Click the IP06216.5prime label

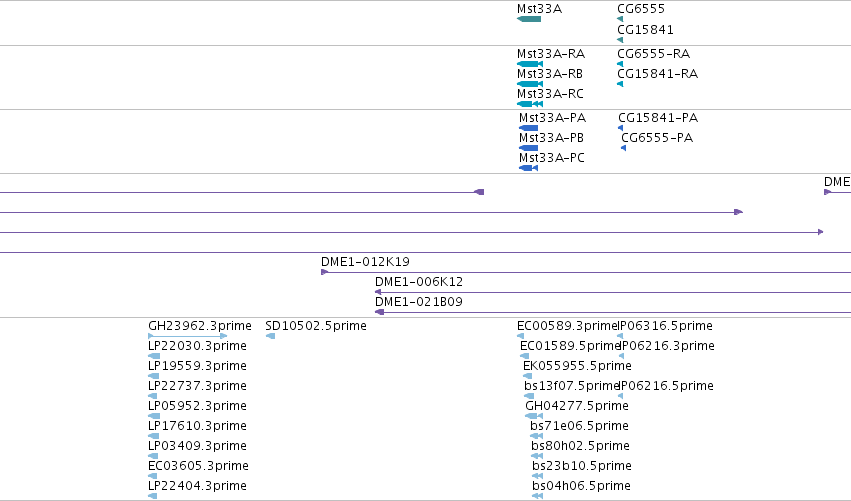(666, 386)
